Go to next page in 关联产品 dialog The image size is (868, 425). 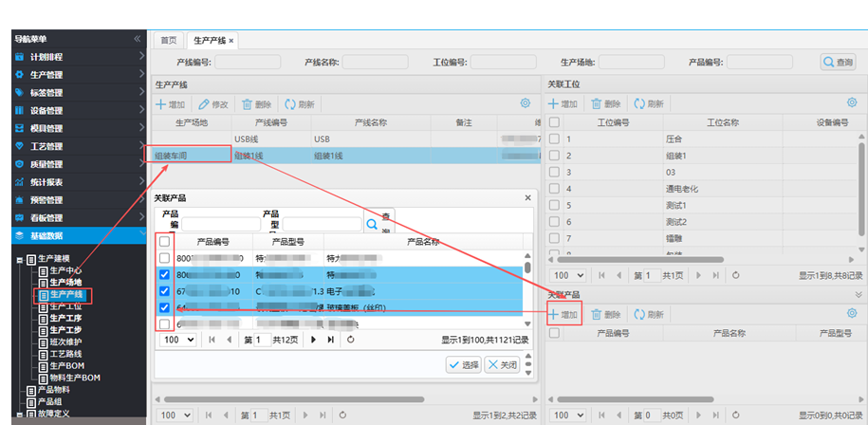click(314, 340)
